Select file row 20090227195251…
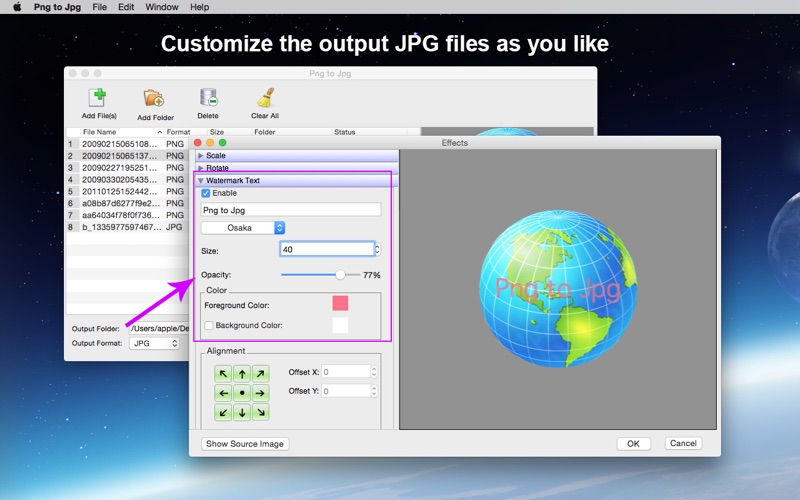Image resolution: width=800 pixels, height=500 pixels. [x=128, y=167]
